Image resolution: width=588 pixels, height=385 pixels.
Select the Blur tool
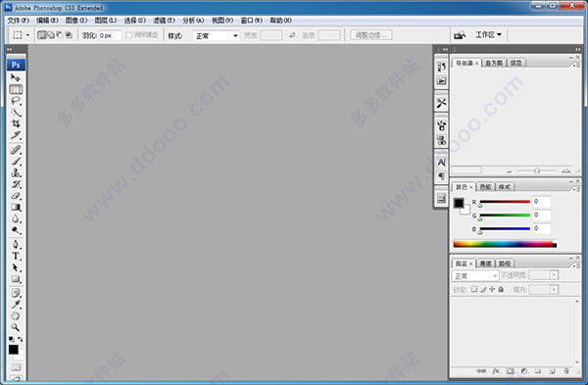[16, 218]
